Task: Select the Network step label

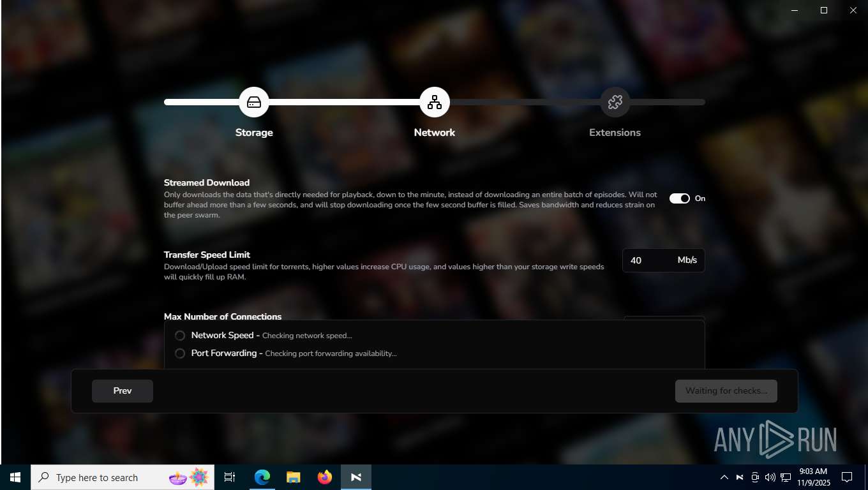Action: tap(435, 133)
